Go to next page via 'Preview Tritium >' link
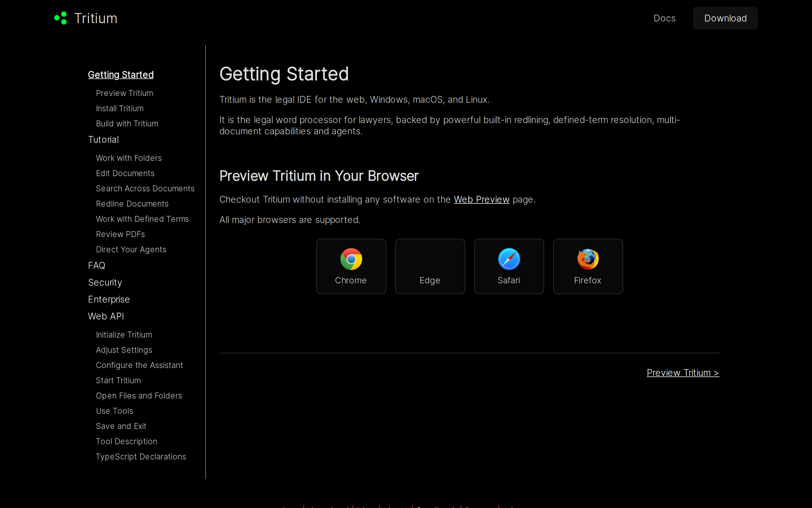The width and height of the screenshot is (812, 508). tap(683, 373)
